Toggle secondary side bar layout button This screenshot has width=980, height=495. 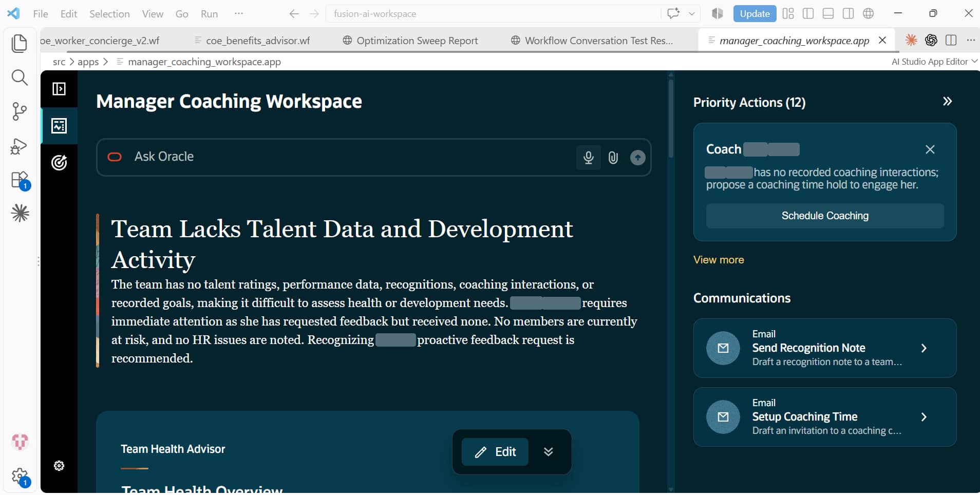click(x=848, y=14)
